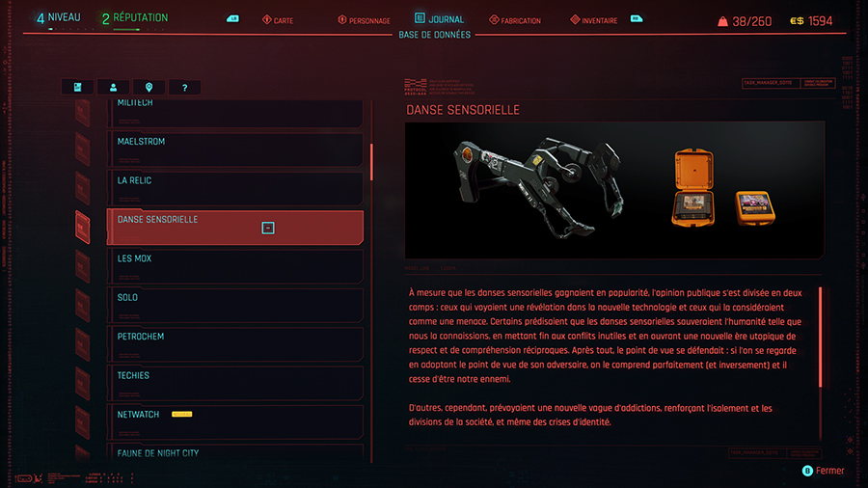Click the LB left bumper navigation icon
This screenshot has height=488, width=868.
click(x=233, y=19)
